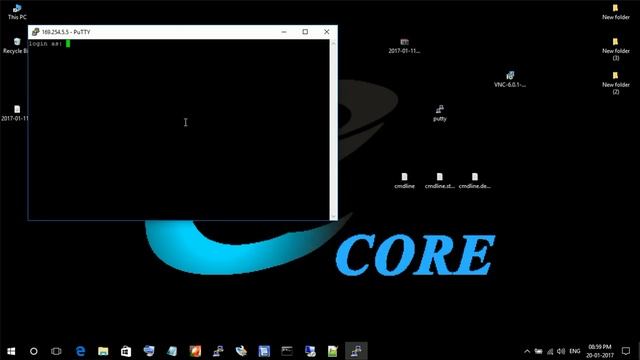Click the first PuTTY icon in the taskbar
The height and width of the screenshot is (360, 640).
(218, 351)
